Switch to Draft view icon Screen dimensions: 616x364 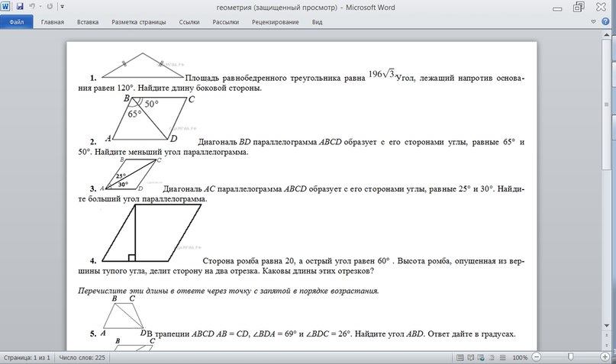tap(502, 358)
